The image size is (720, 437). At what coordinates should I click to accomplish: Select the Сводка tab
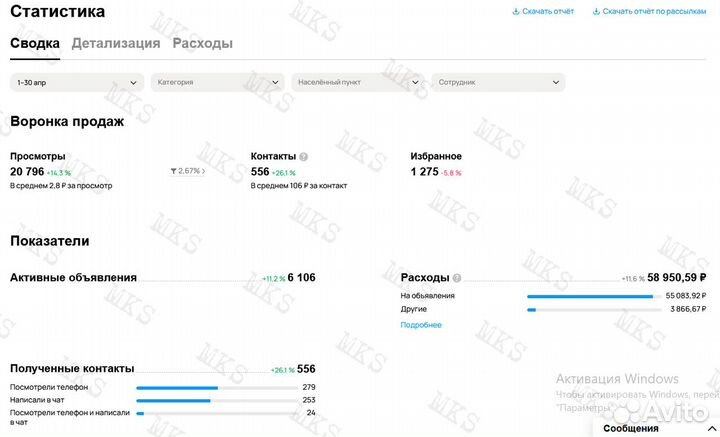click(35, 44)
